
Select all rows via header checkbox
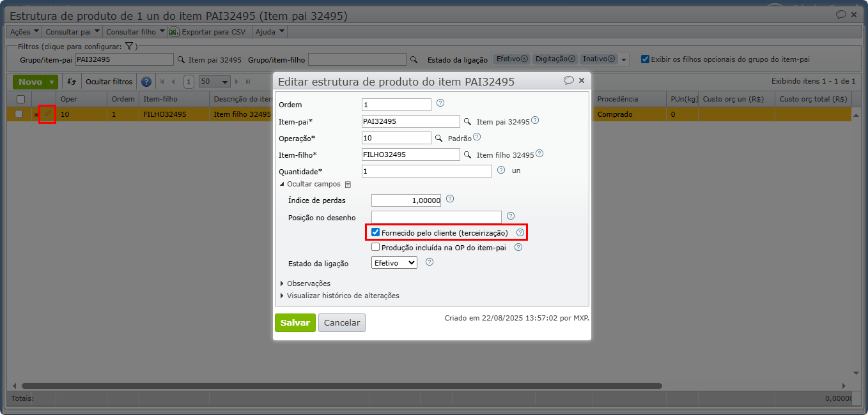[x=20, y=99]
